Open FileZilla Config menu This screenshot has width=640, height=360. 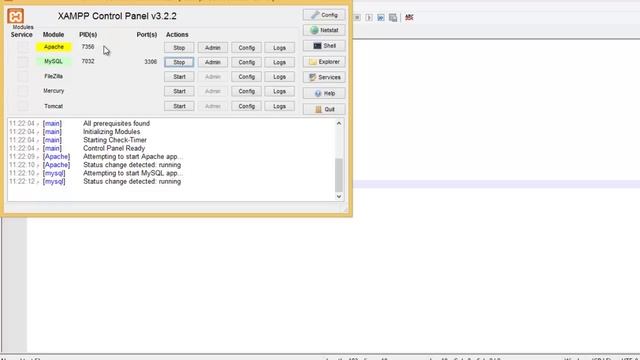click(x=247, y=77)
